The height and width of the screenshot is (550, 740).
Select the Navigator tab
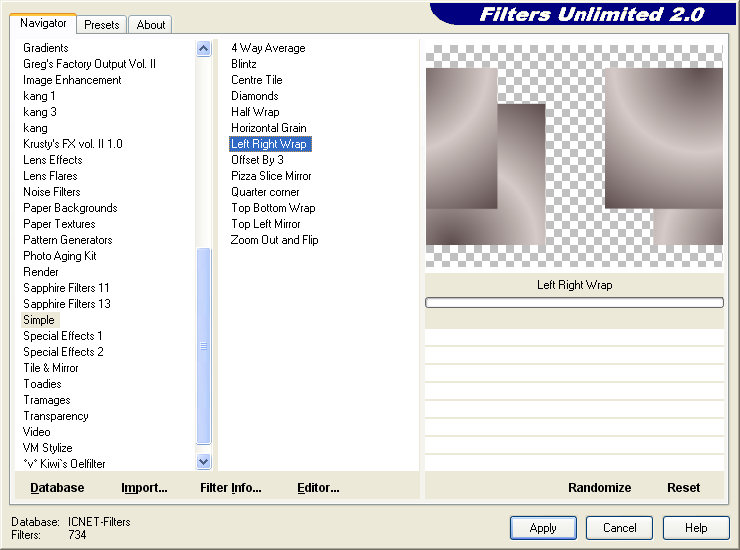coord(44,23)
